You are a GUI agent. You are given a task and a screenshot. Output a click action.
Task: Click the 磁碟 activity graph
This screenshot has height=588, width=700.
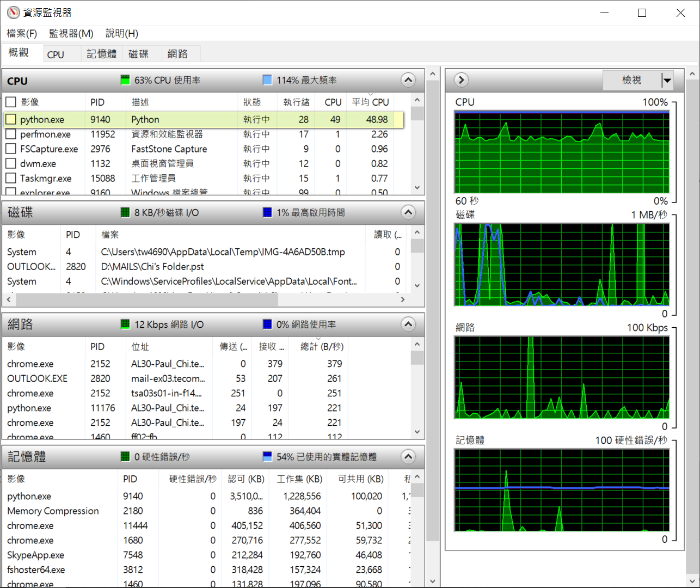(562, 265)
